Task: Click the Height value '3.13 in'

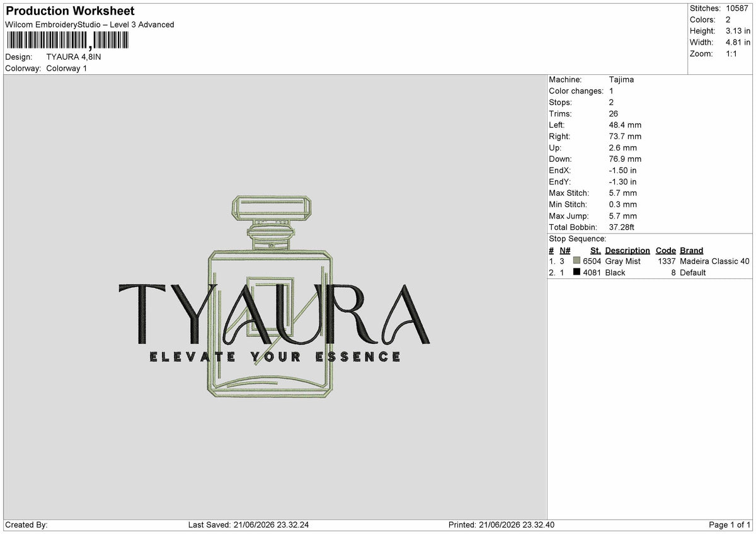Action: pyautogui.click(x=738, y=31)
